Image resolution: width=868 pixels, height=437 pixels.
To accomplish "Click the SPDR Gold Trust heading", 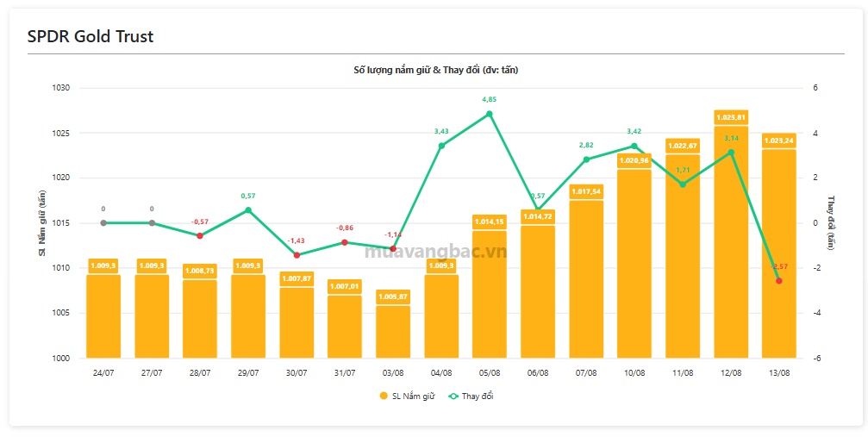I will tap(91, 36).
